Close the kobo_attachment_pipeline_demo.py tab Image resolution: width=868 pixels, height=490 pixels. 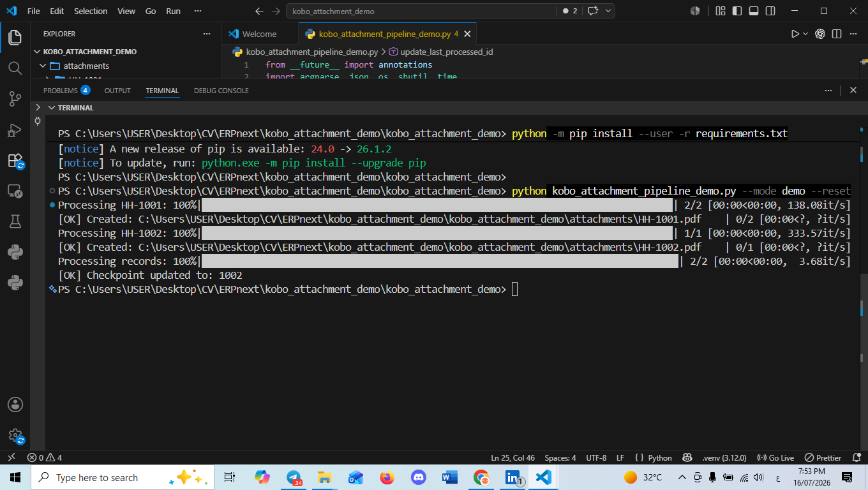point(467,34)
